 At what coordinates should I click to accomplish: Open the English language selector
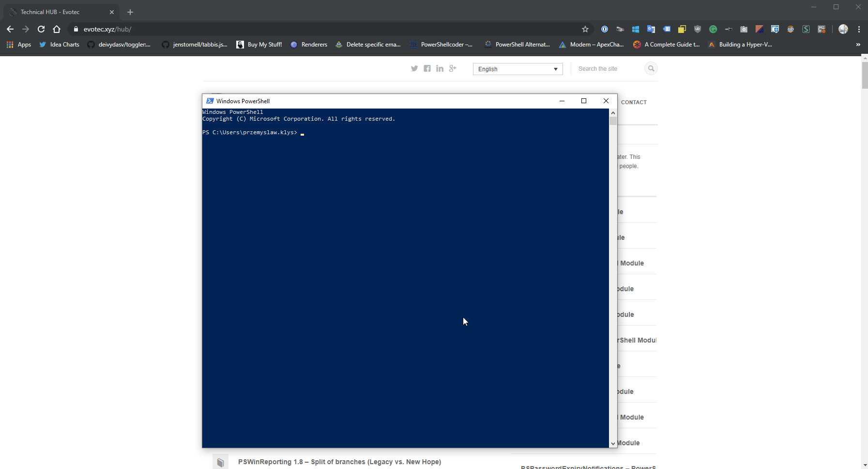(x=518, y=69)
